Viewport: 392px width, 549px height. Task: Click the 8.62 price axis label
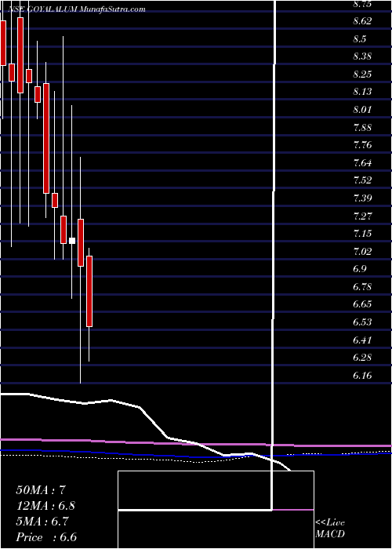tap(362, 21)
